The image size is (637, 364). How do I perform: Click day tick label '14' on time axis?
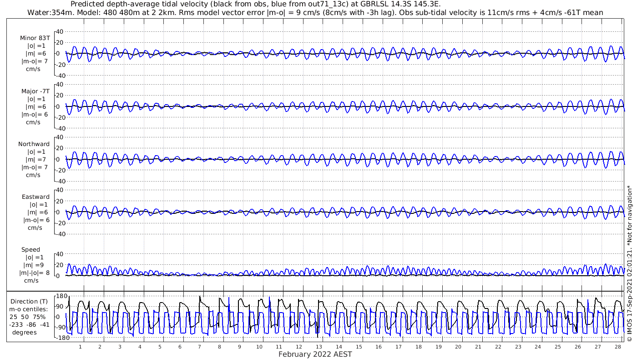coord(339,347)
